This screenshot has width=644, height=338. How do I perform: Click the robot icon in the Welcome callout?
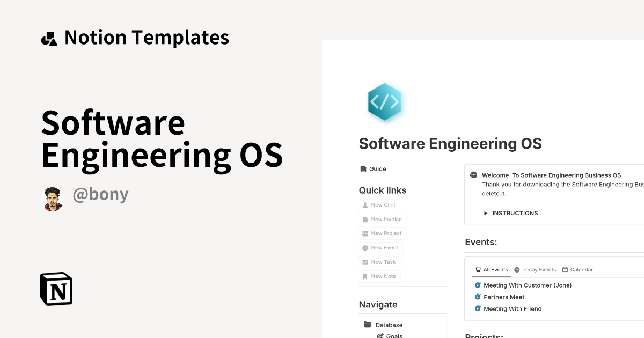click(x=473, y=175)
